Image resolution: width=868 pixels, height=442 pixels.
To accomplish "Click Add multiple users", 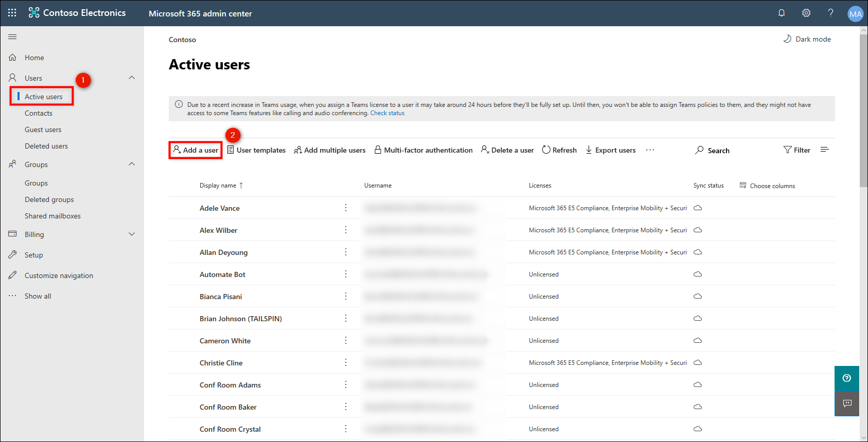I will tap(330, 150).
